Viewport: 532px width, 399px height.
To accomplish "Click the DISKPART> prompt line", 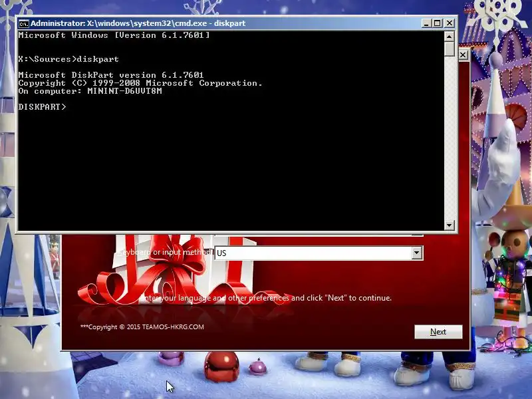I will tap(42, 107).
